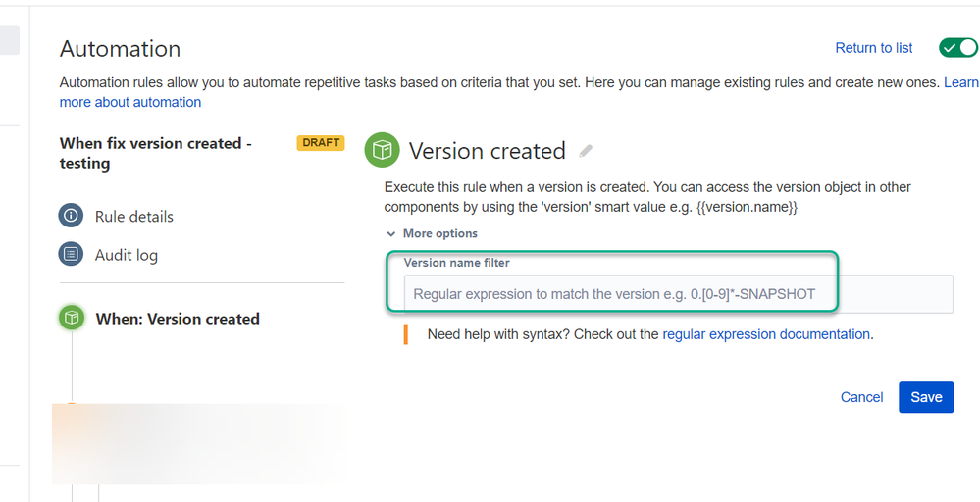
Task: Collapse the More options expander
Action: point(432,233)
